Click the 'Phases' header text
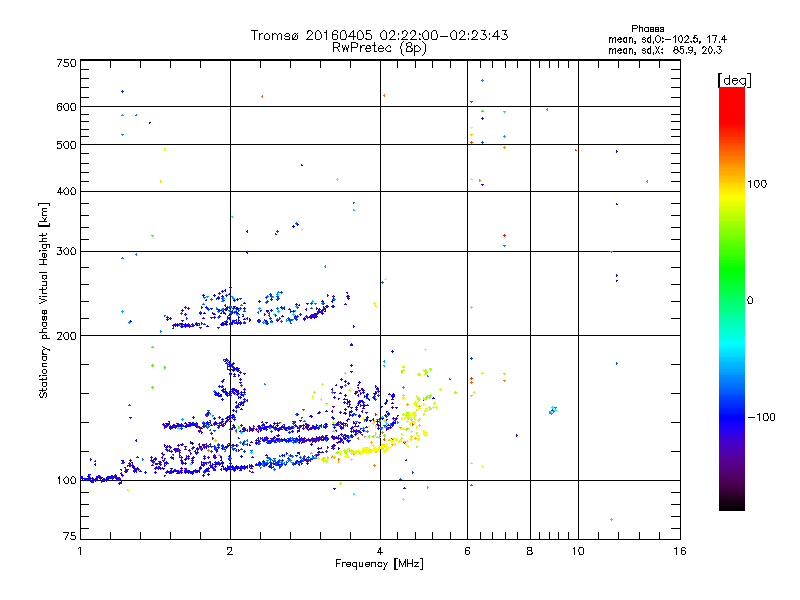800x600 pixels. pos(647,29)
